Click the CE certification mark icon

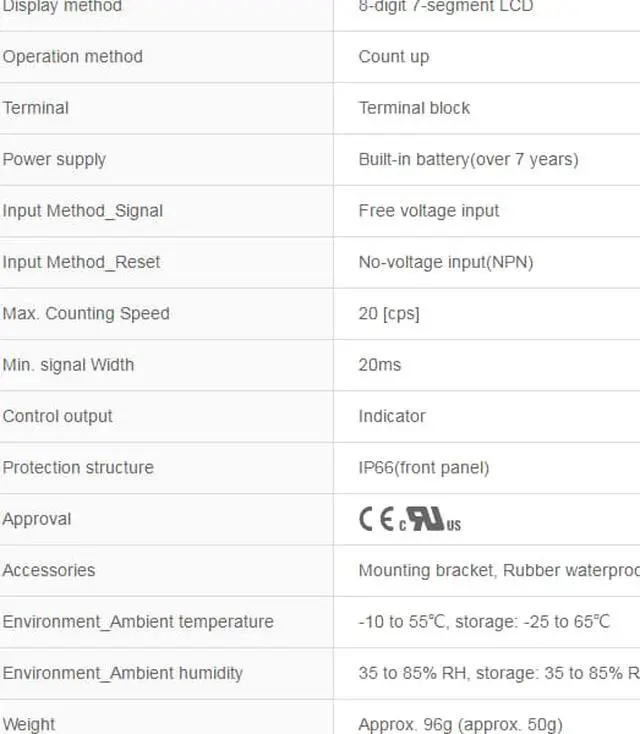point(376,519)
